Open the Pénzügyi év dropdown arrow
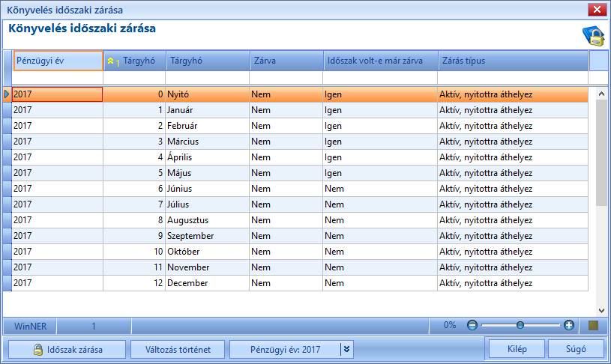 pyautogui.click(x=346, y=349)
